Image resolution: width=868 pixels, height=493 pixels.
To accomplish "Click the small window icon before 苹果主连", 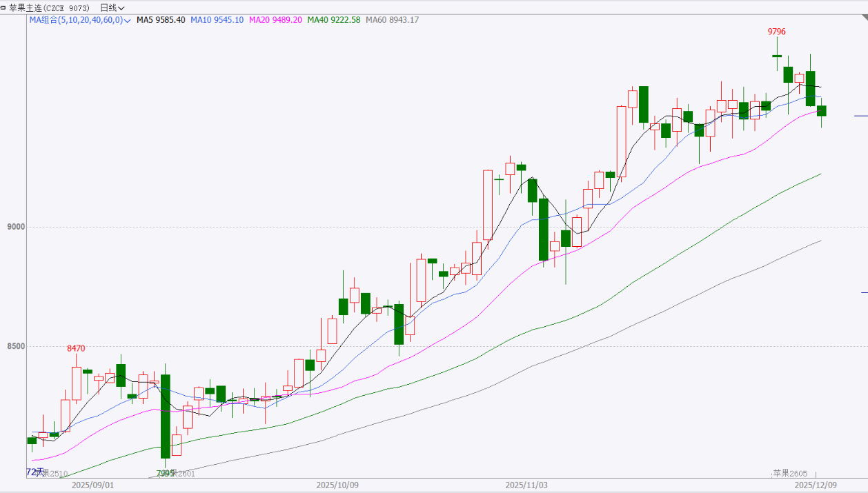I will [x=4, y=8].
